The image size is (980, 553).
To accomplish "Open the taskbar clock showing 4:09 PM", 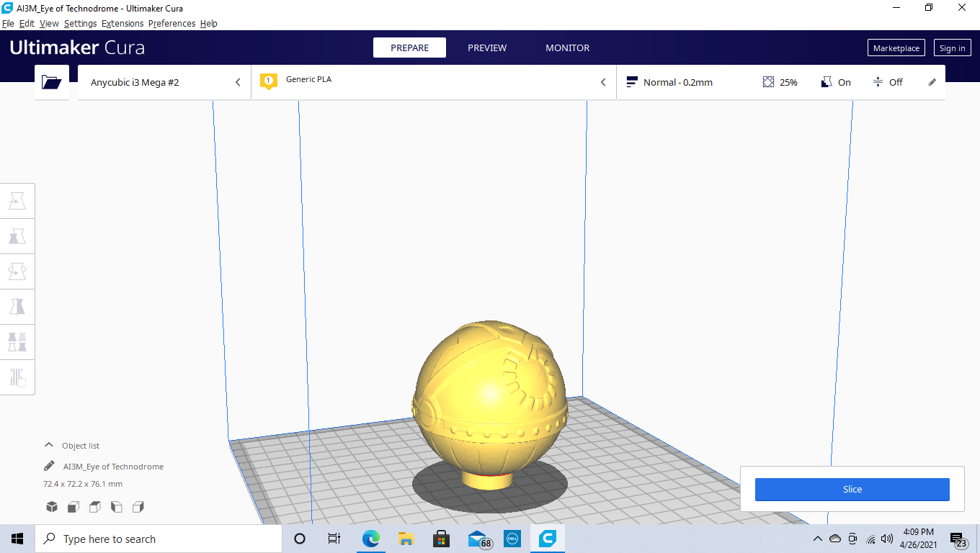I will [x=918, y=539].
